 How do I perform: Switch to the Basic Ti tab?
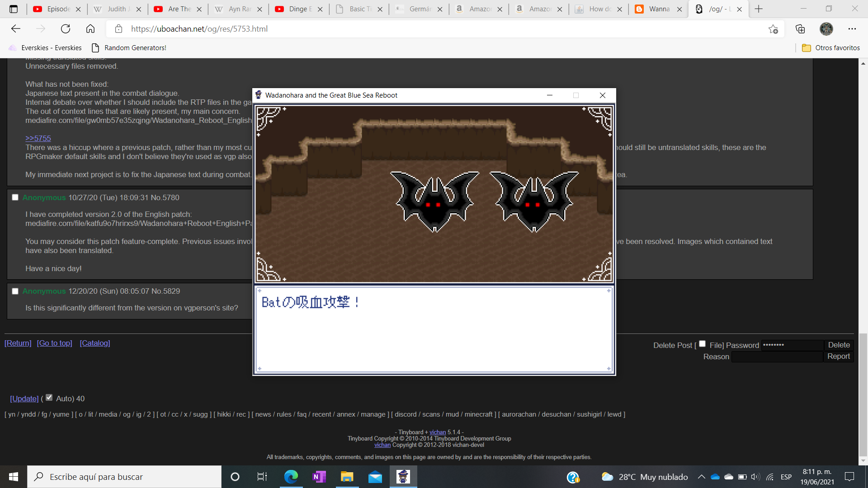click(359, 9)
